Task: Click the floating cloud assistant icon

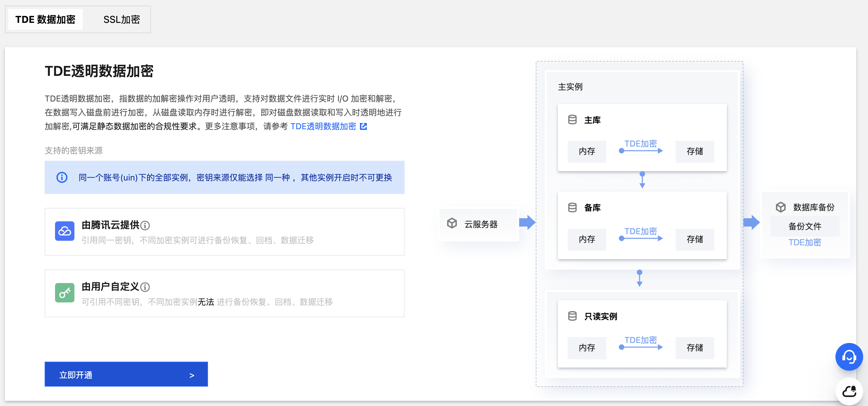Action: [x=849, y=392]
